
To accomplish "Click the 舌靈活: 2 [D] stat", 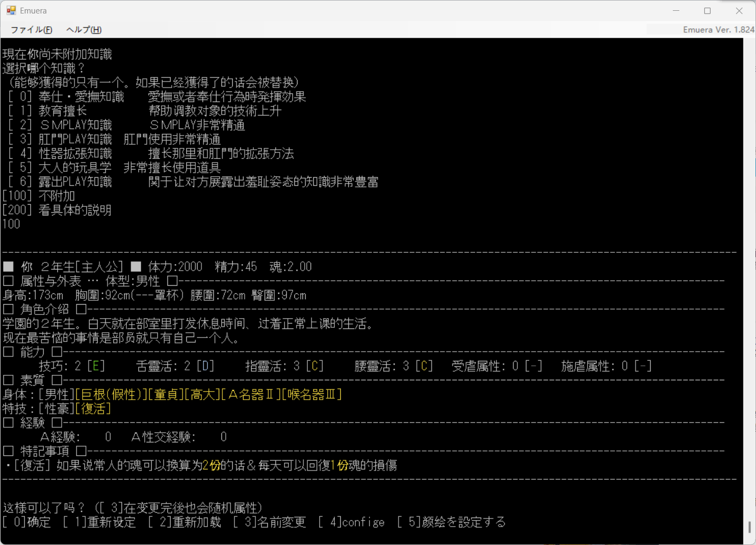I will [175, 366].
